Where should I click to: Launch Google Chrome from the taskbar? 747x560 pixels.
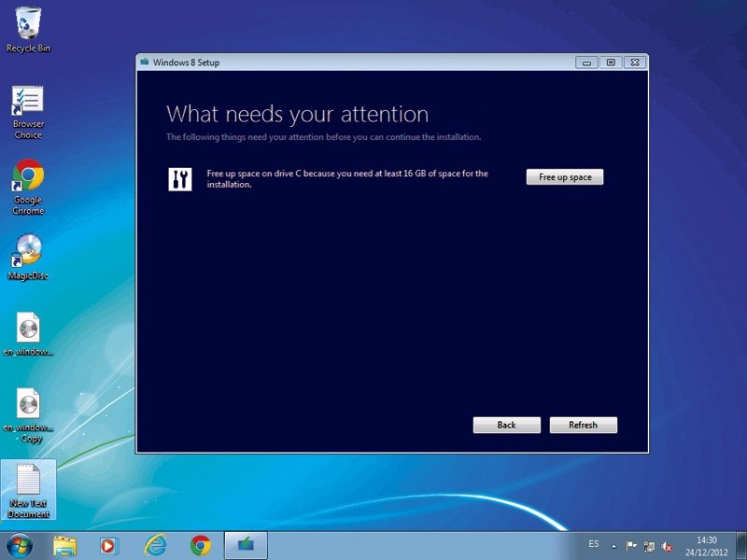click(x=201, y=546)
